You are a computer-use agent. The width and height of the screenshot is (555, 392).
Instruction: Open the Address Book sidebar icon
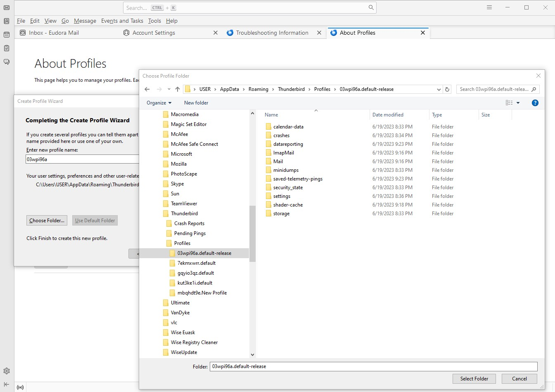tap(7, 21)
